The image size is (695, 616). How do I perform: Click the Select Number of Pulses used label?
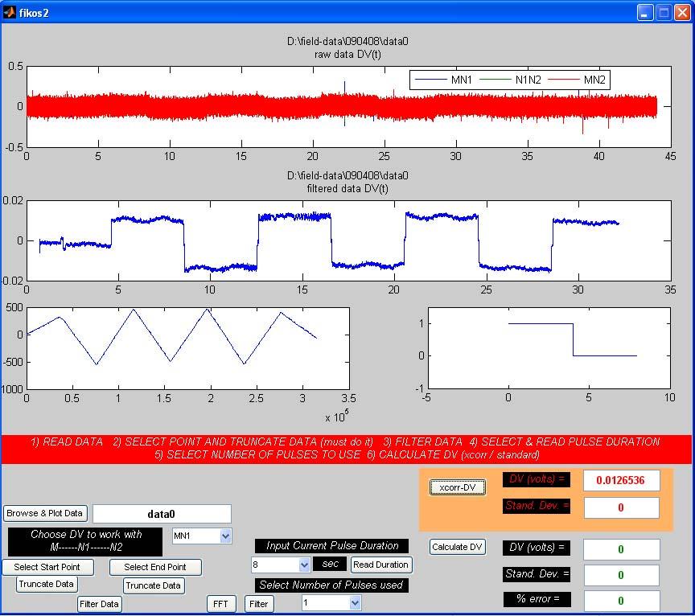(x=331, y=585)
